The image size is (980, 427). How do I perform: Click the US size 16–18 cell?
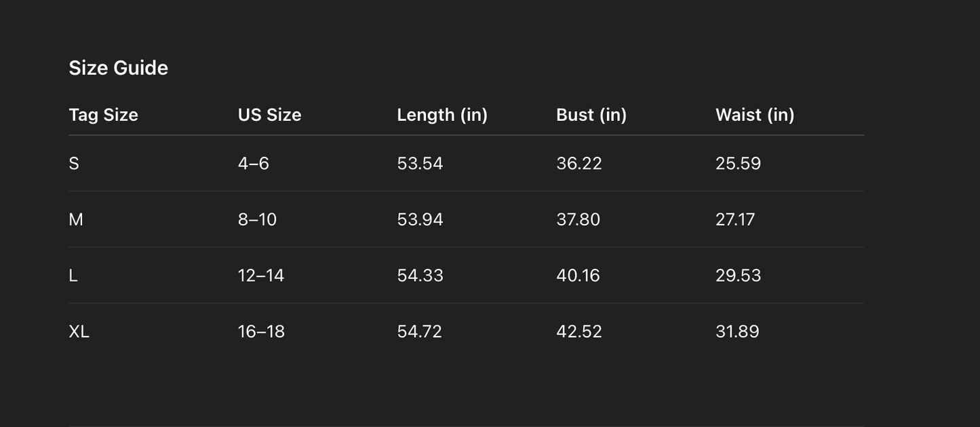coord(261,331)
